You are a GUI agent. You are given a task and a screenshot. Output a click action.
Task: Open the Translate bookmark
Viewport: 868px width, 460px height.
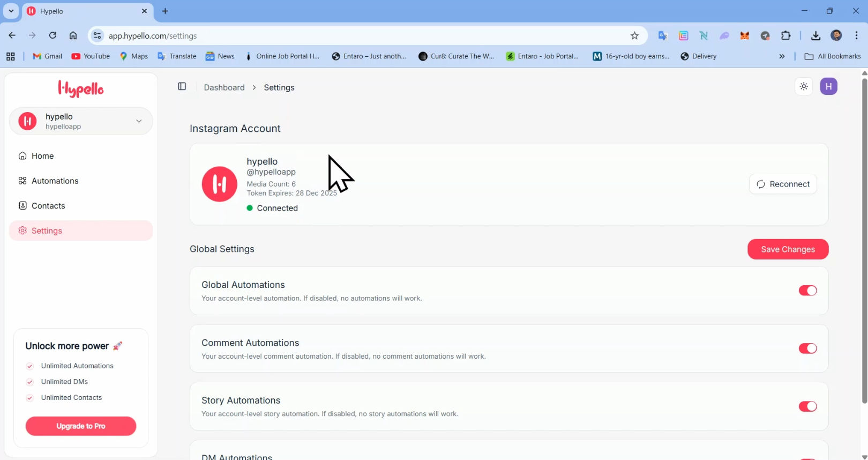click(x=177, y=56)
